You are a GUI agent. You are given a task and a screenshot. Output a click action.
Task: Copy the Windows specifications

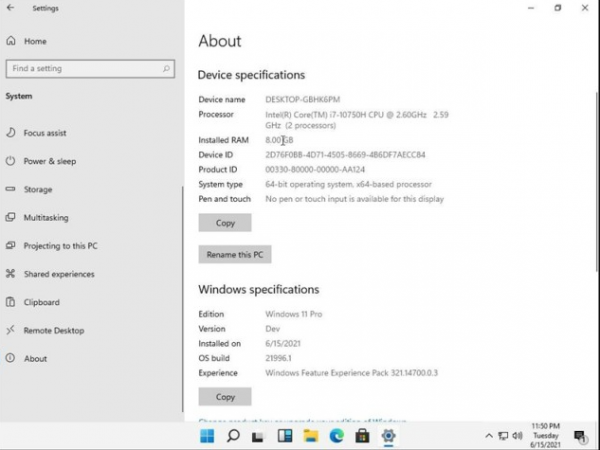(x=225, y=397)
